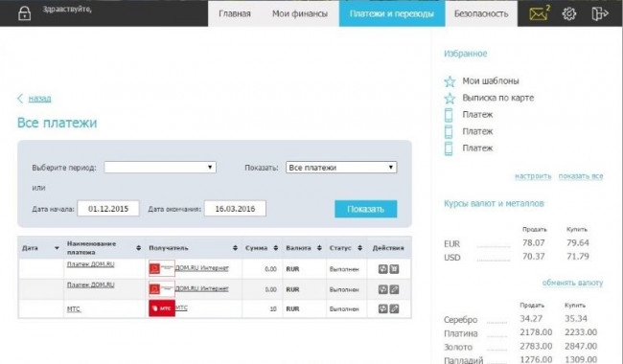Sort table by Дата column arrow
The image size is (623, 364).
click(57, 248)
